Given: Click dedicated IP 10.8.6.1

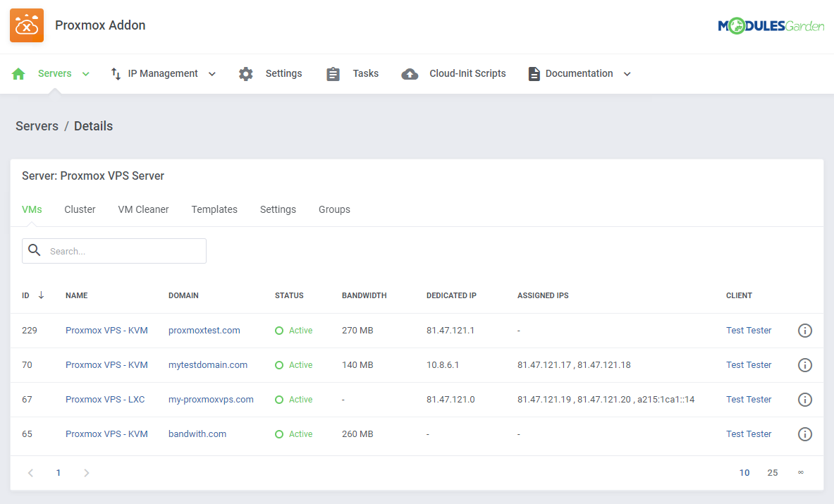Looking at the screenshot, I should click(x=443, y=364).
